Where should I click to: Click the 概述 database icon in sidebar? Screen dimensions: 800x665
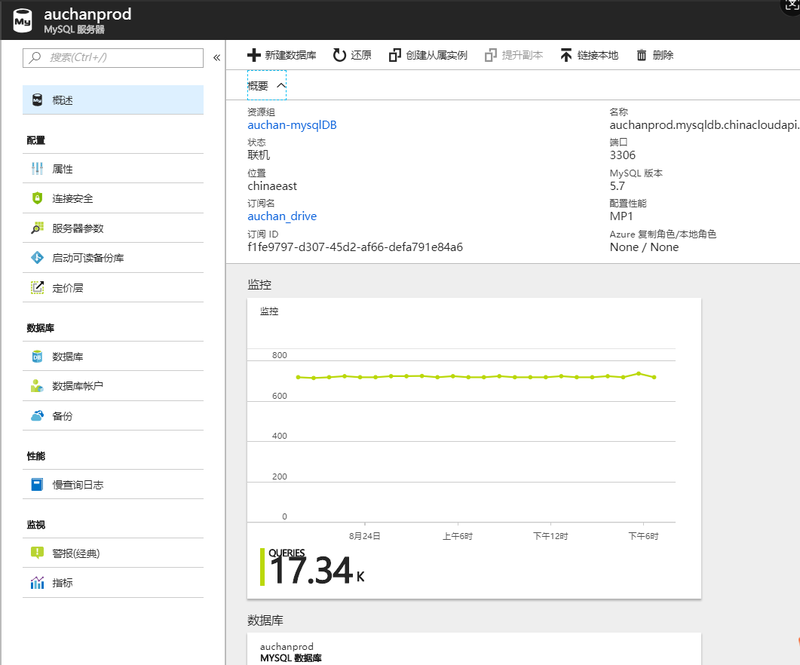coord(37,100)
